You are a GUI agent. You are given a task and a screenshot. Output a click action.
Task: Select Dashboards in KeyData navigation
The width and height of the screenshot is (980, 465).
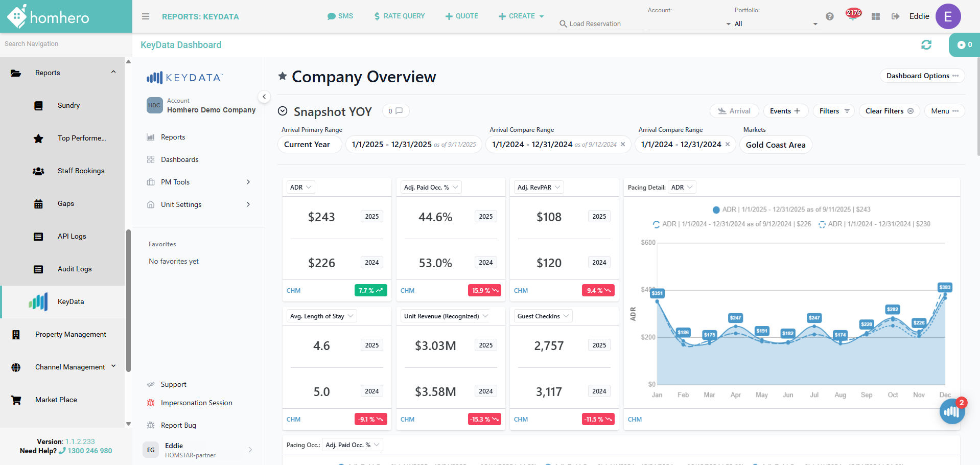pyautogui.click(x=180, y=159)
